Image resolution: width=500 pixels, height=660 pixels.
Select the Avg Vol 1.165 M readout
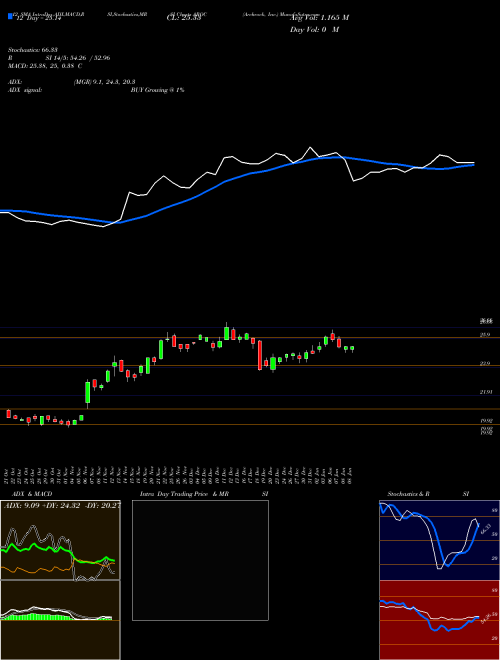[x=319, y=18]
